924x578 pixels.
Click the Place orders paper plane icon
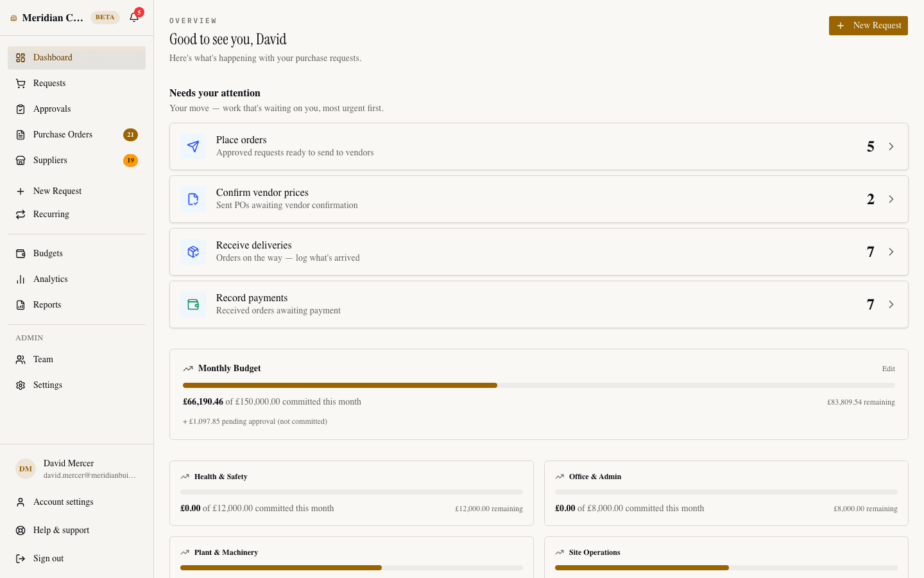(x=193, y=146)
